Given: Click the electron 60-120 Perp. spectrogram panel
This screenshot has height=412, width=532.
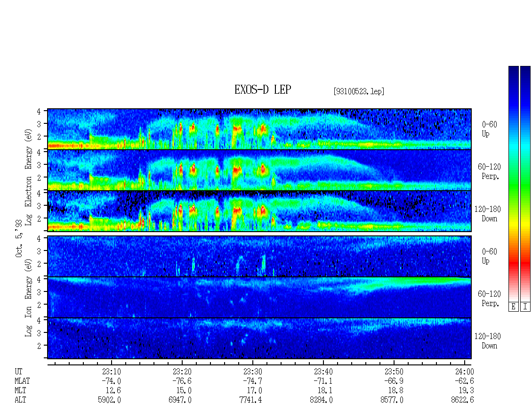Looking at the screenshot, I should [x=259, y=170].
